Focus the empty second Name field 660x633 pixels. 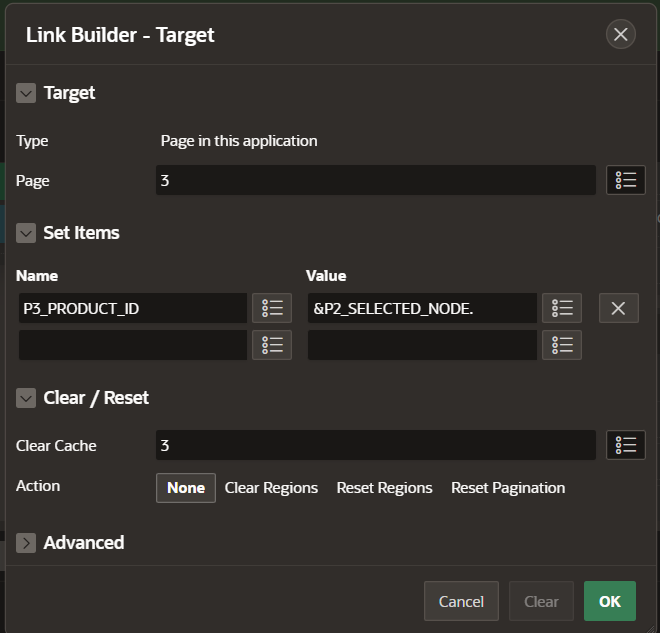[132, 345]
